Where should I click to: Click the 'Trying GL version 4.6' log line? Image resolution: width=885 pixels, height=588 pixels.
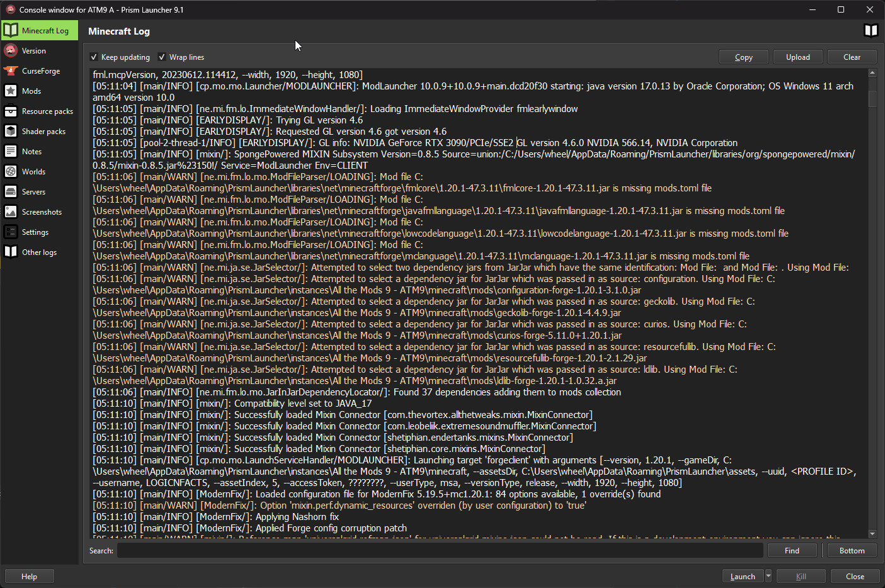pos(228,120)
